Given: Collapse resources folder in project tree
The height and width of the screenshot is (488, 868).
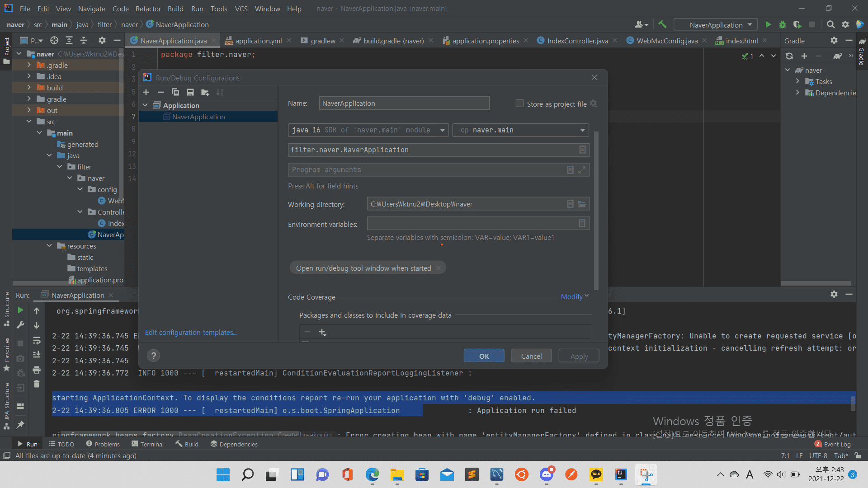Looking at the screenshot, I should pos(49,246).
